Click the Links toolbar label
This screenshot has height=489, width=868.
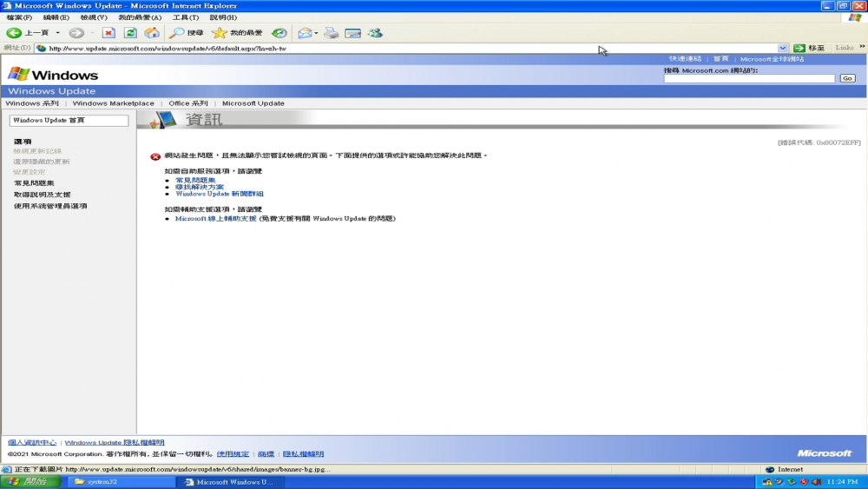[x=845, y=48]
